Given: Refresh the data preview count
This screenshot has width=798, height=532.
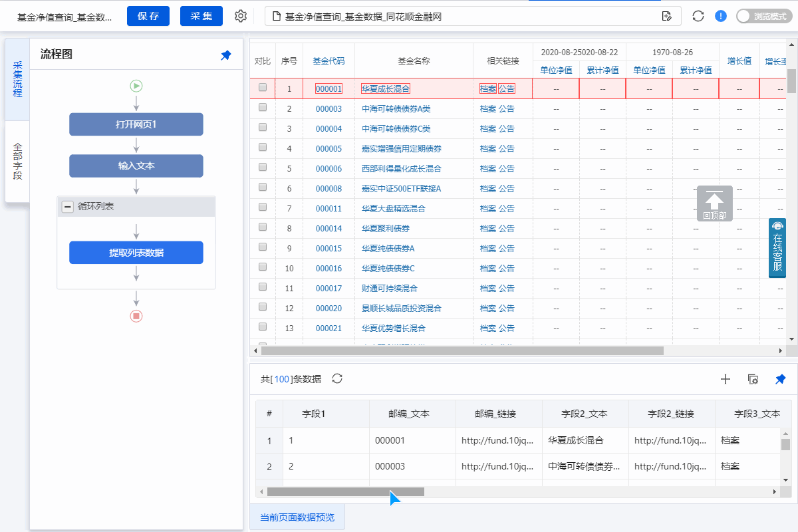Looking at the screenshot, I should click(337, 378).
